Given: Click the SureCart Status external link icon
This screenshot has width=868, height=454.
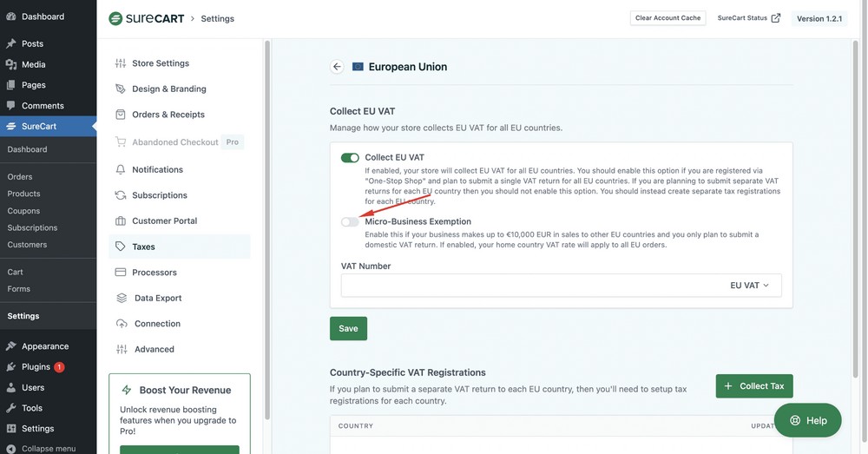Looking at the screenshot, I should point(776,17).
